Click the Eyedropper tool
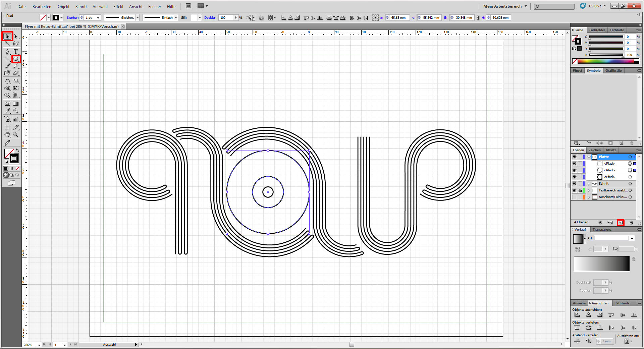 coord(7,111)
